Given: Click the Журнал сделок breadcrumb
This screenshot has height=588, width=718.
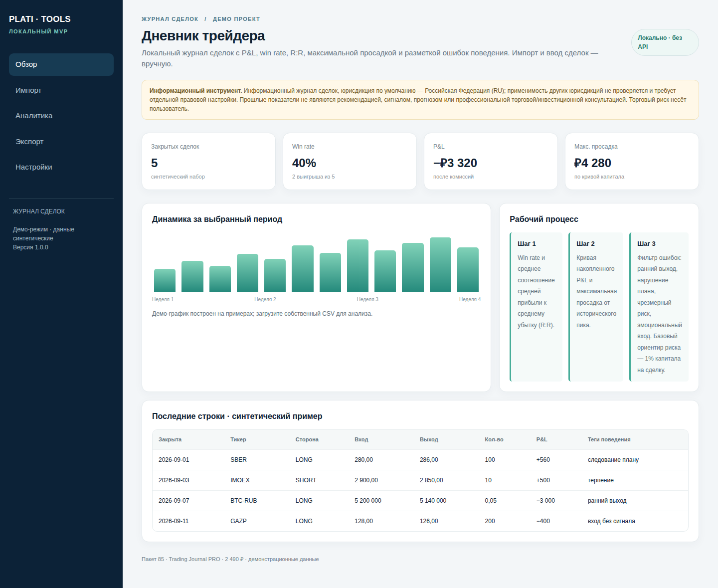Looking at the screenshot, I should click(x=170, y=19).
